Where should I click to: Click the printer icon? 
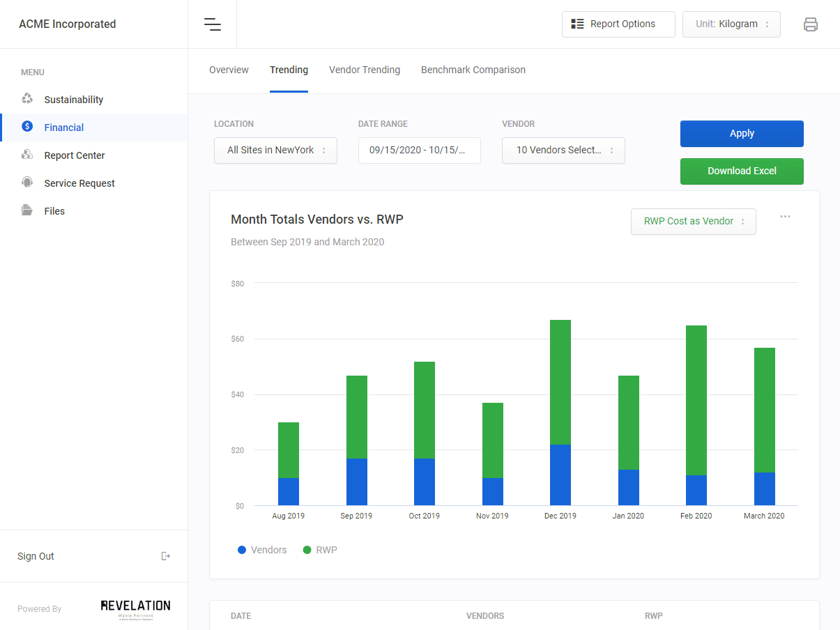point(810,24)
